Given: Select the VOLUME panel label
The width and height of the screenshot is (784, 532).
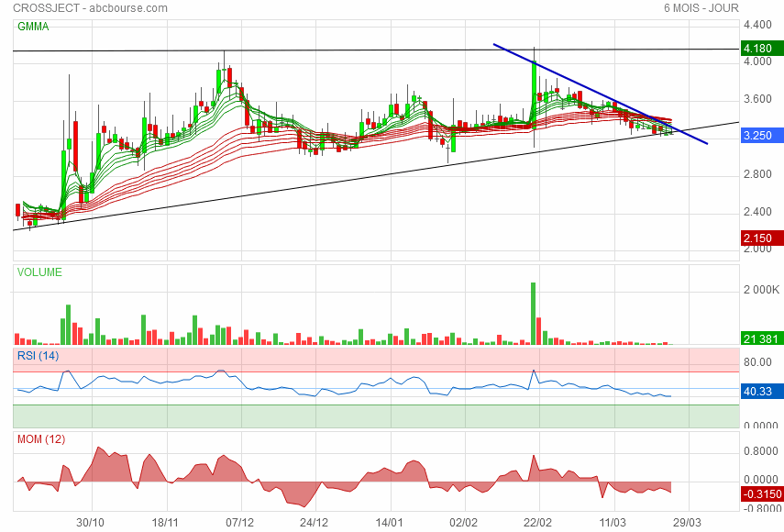Looking at the screenshot, I should 39,272.
